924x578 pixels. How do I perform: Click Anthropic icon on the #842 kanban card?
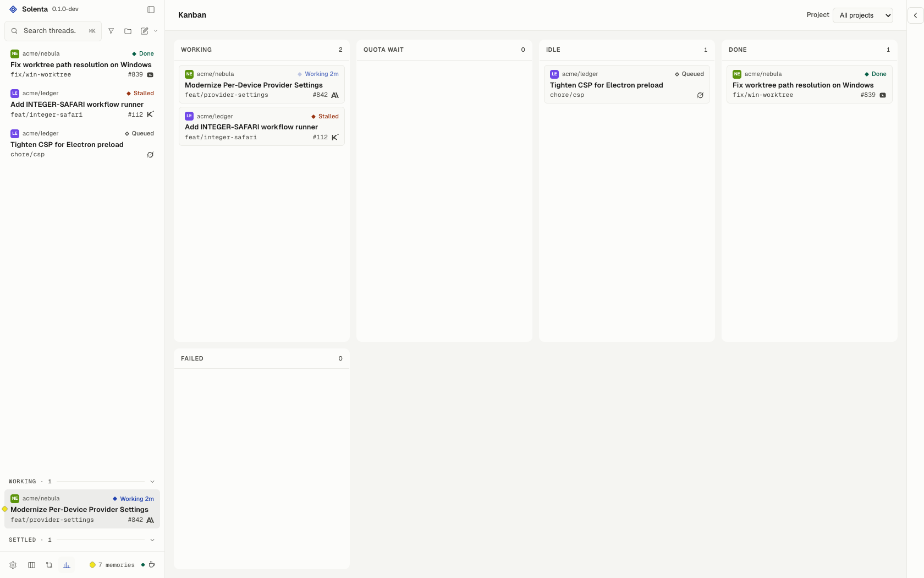(335, 95)
